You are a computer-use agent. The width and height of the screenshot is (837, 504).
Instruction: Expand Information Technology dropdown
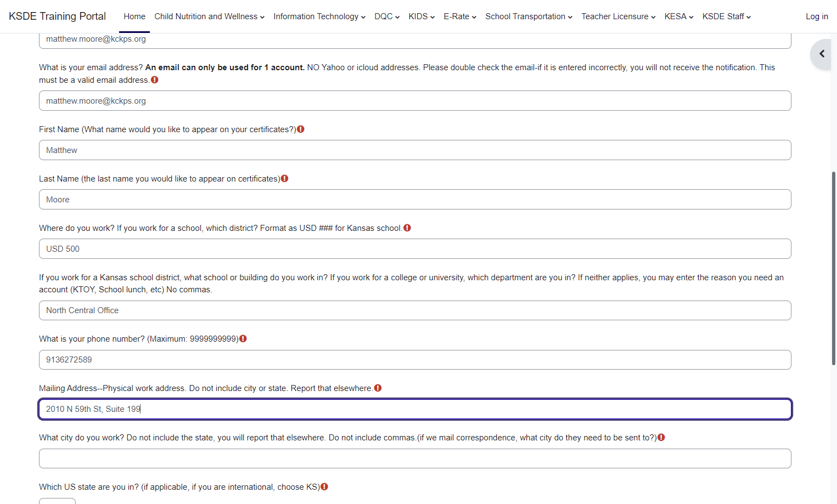319,16
